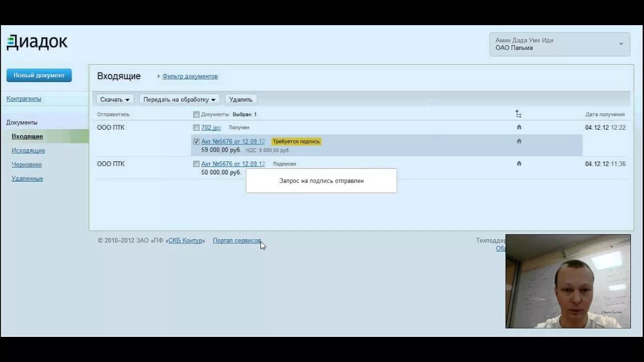Click the Новый документ button
The height and width of the screenshot is (362, 644).
pos(39,75)
